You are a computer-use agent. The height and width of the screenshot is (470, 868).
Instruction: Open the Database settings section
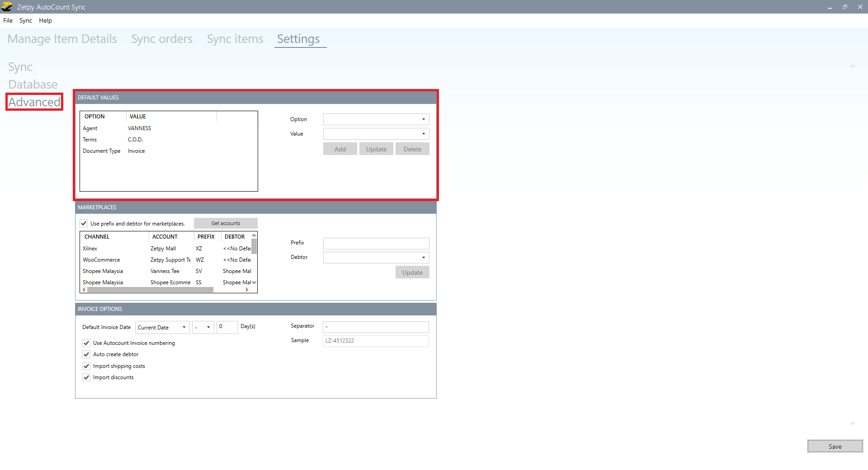click(x=33, y=85)
